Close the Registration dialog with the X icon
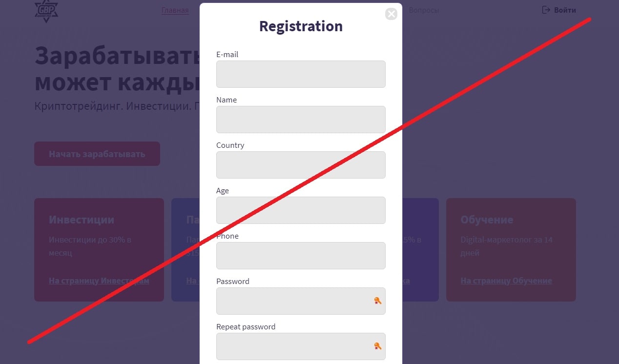Screen dimensions: 619x364 (x=391, y=14)
